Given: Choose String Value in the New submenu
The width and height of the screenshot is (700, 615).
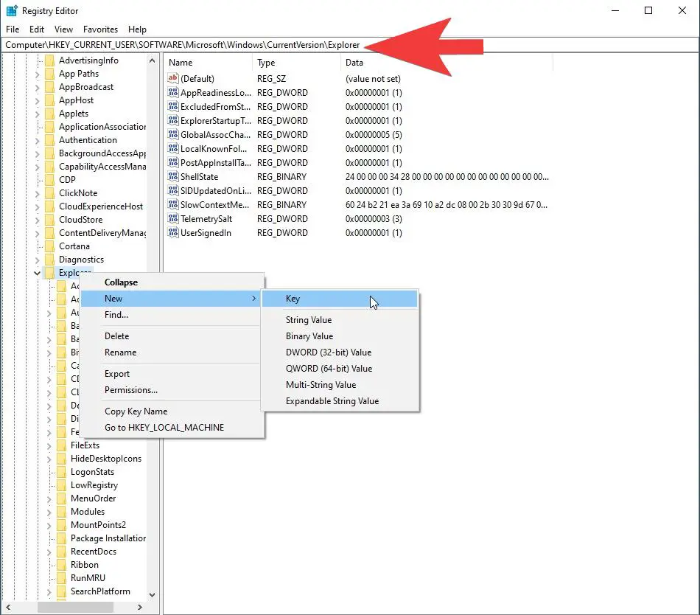Looking at the screenshot, I should point(340,320).
